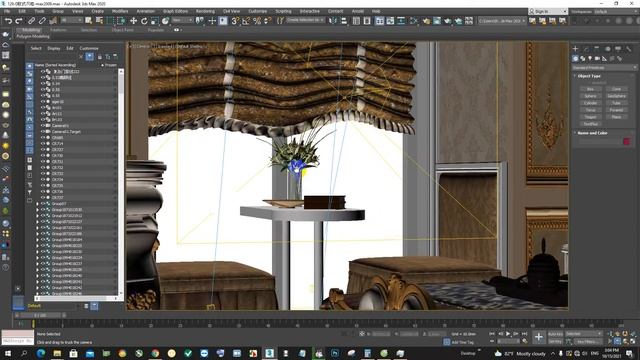Open the Sign In dropdown
Image resolution: width=640 pixels, height=360 pixels.
[x=547, y=11]
